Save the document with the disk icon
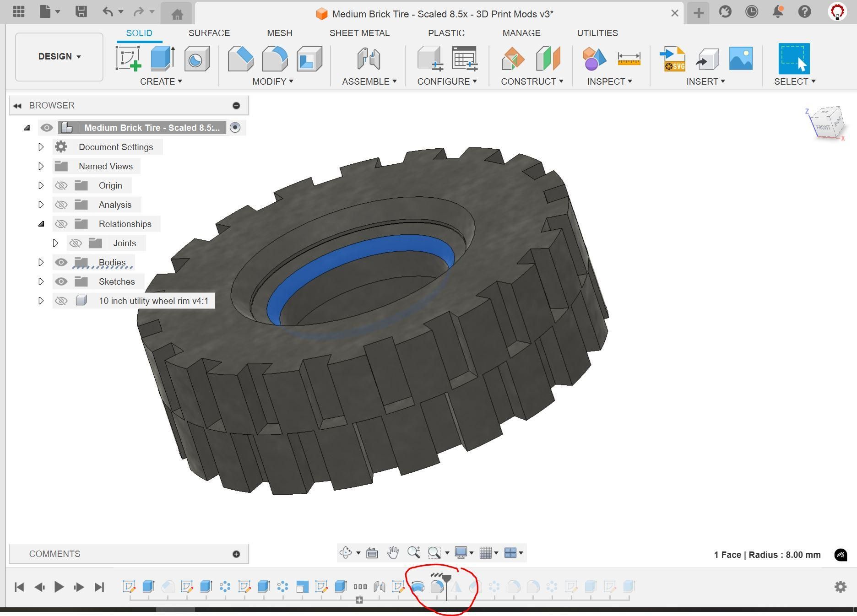Screen dimensions: 857x616 point(81,12)
